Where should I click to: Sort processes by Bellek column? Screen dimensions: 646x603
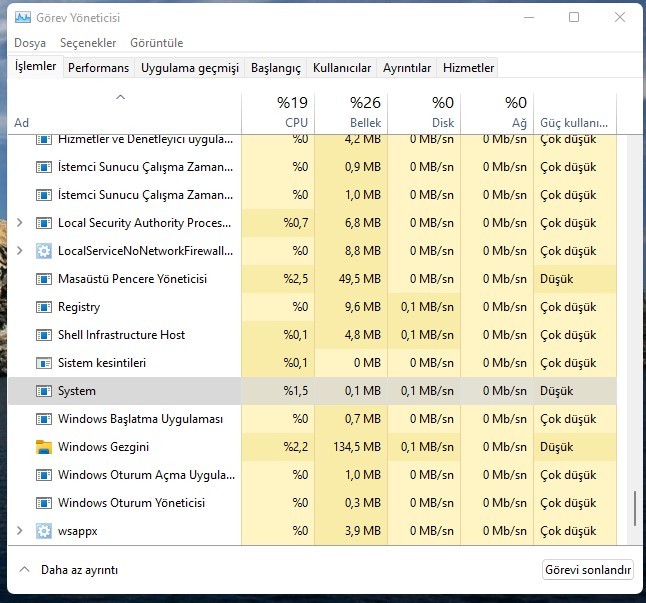point(351,113)
